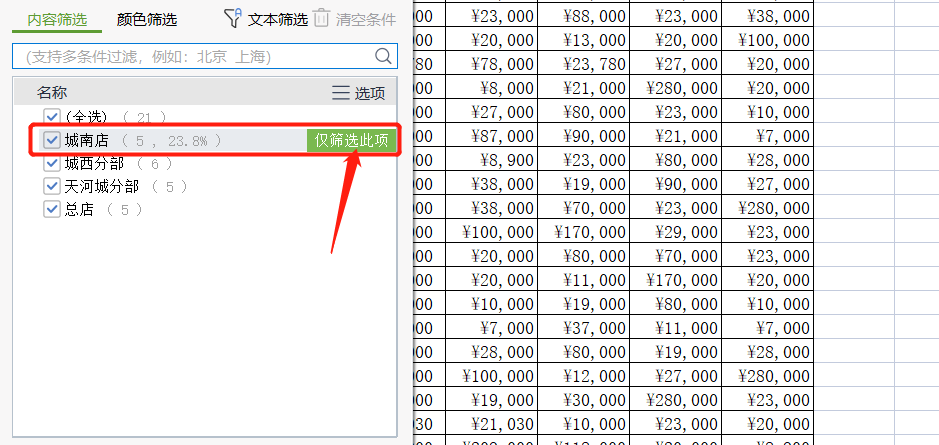The height and width of the screenshot is (445, 939).
Task: Toggle the 天河城分部 checkbox
Action: (x=52, y=186)
